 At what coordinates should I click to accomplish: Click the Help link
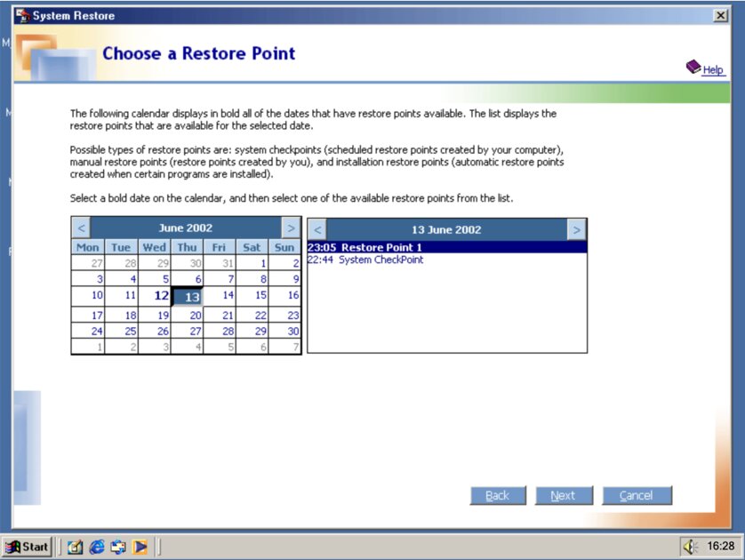pos(714,70)
